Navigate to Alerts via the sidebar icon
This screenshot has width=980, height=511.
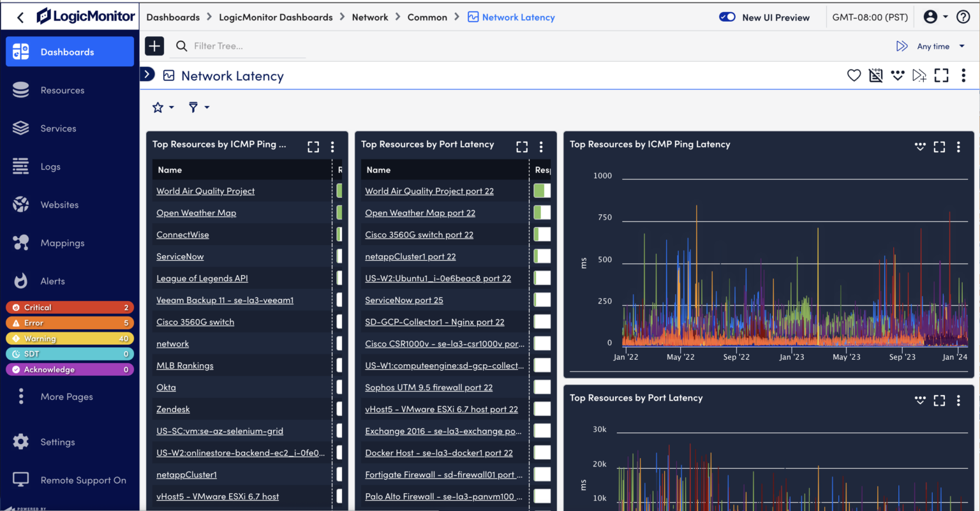point(22,281)
